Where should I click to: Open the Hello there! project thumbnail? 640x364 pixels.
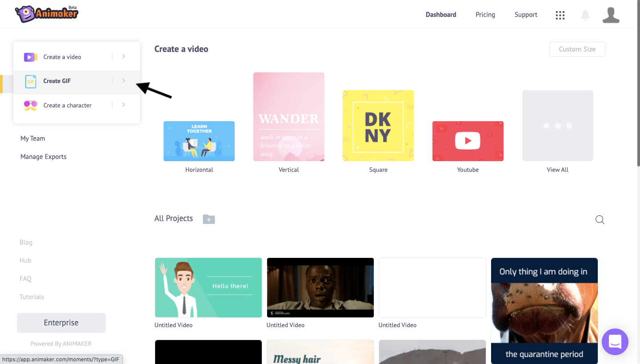pos(208,287)
